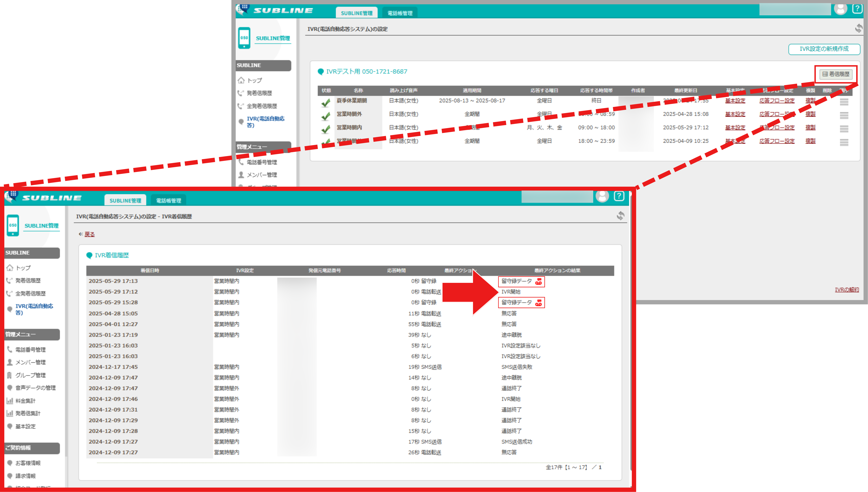Click 複製 link for 18:00 ~ 23:59 row
The height and width of the screenshot is (492, 868).
click(810, 141)
